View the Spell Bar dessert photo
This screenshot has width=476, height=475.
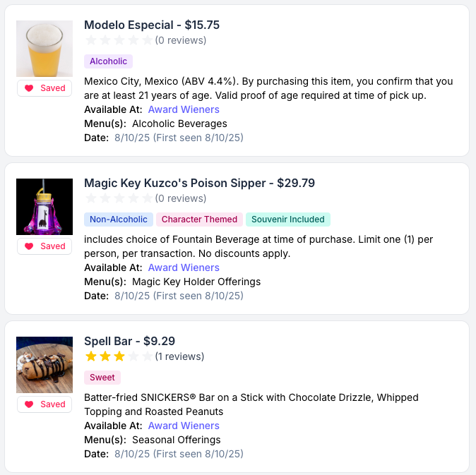[x=44, y=365]
